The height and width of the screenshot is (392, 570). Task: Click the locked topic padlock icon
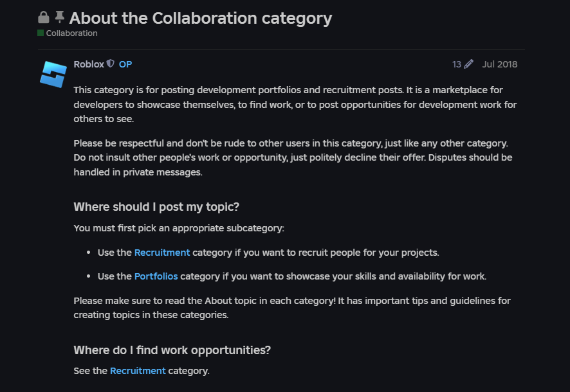point(44,17)
